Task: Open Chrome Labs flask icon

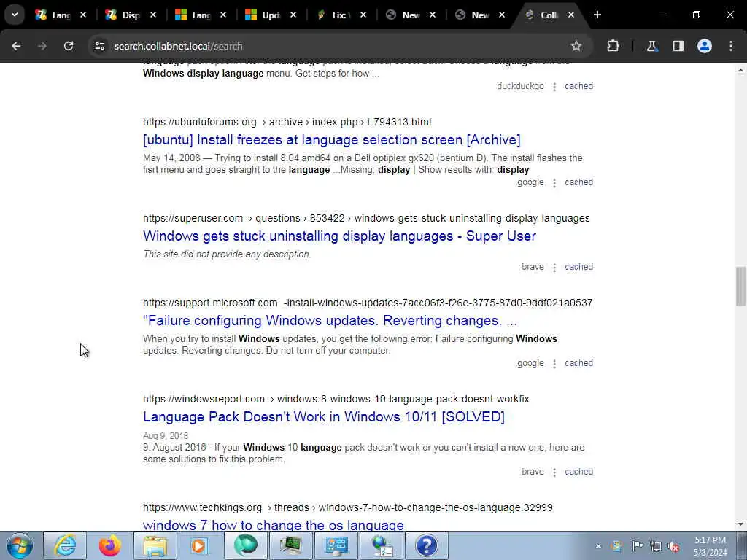Action: click(651, 46)
